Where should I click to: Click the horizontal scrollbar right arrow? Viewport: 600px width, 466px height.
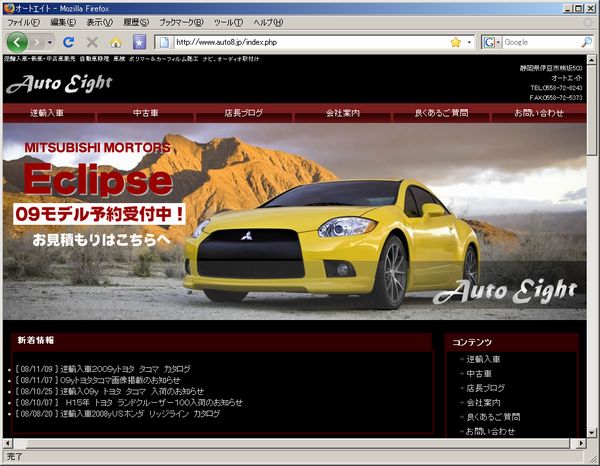581,443
